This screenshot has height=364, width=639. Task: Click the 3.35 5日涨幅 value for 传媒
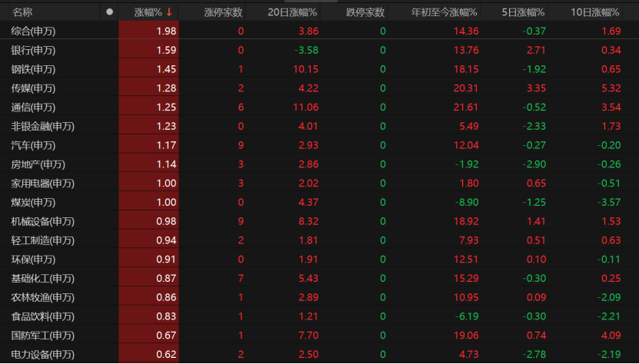click(536, 88)
